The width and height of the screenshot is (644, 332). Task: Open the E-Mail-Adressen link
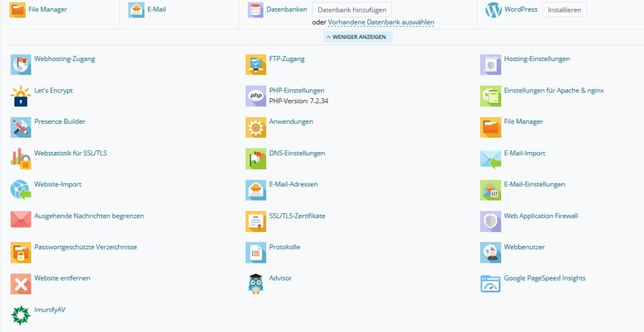click(294, 184)
